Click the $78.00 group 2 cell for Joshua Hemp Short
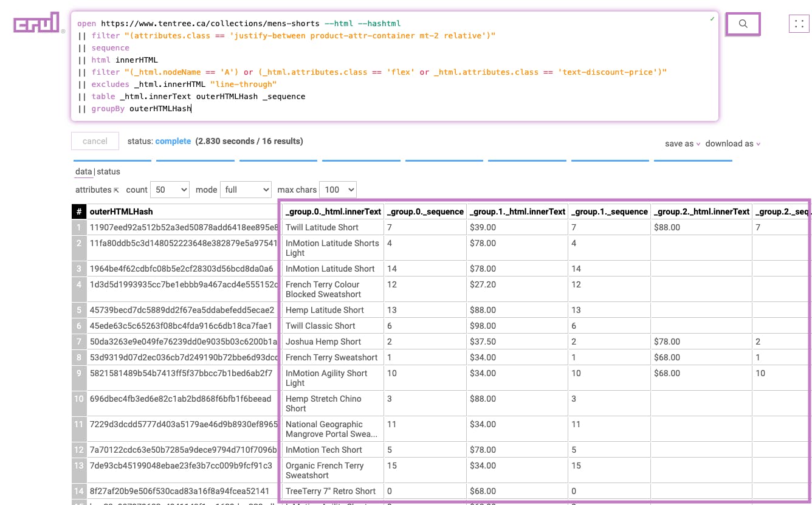This screenshot has height=505, width=812. 701,342
